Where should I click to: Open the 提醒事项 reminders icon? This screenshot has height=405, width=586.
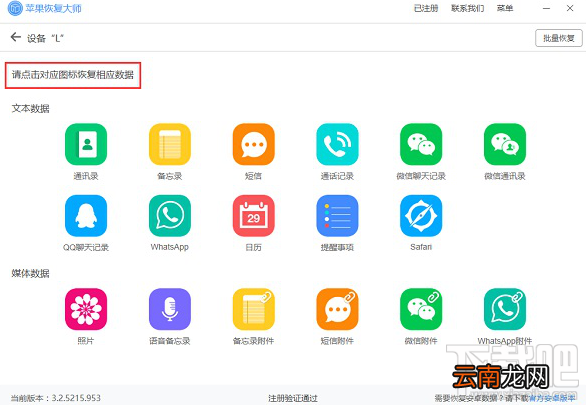tap(337, 216)
